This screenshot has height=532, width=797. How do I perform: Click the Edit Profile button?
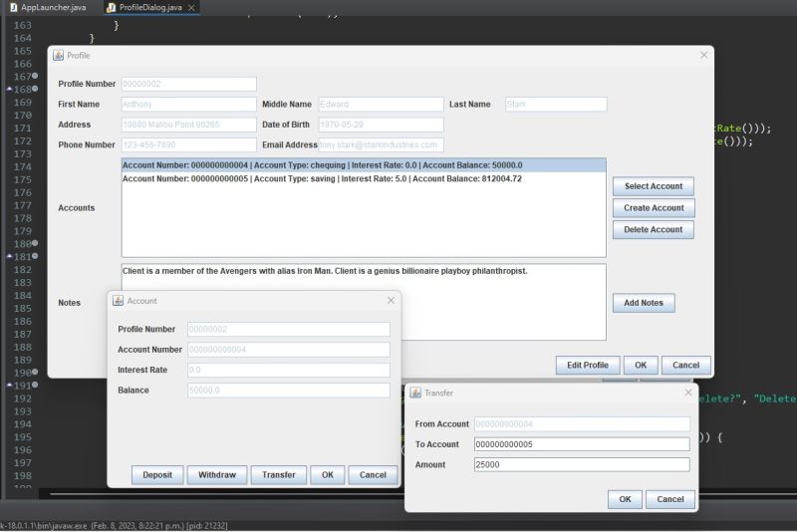[x=588, y=366]
